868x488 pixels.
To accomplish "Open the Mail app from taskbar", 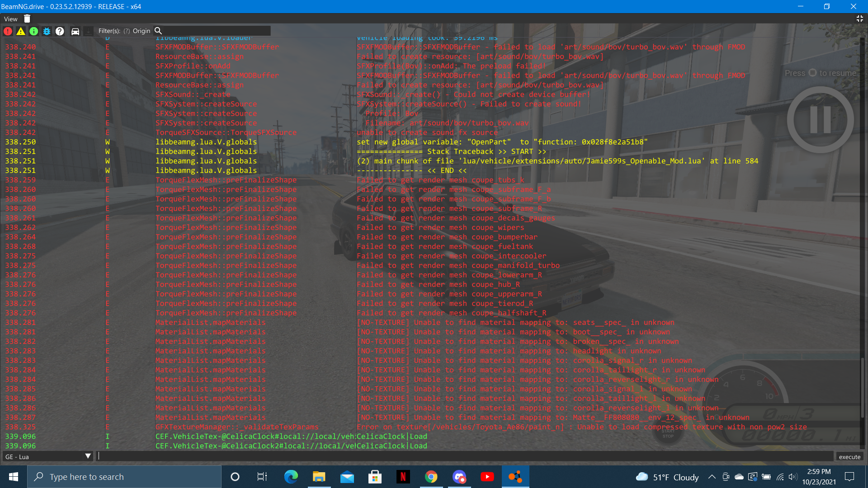I will [x=347, y=477].
